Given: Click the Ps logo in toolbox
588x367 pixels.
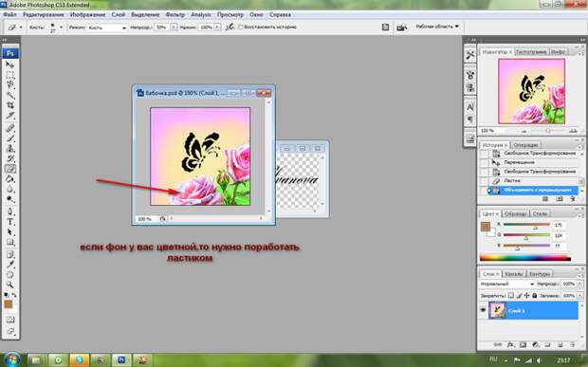Looking at the screenshot, I should [10, 53].
